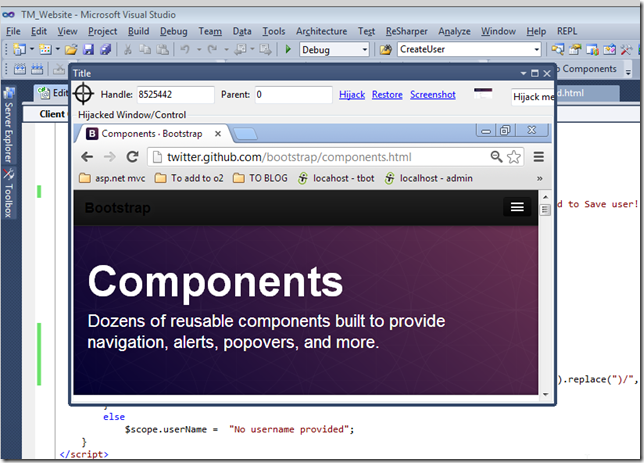Click the crosshair window finder icon
The height and width of the screenshot is (463, 644).
pyautogui.click(x=83, y=94)
